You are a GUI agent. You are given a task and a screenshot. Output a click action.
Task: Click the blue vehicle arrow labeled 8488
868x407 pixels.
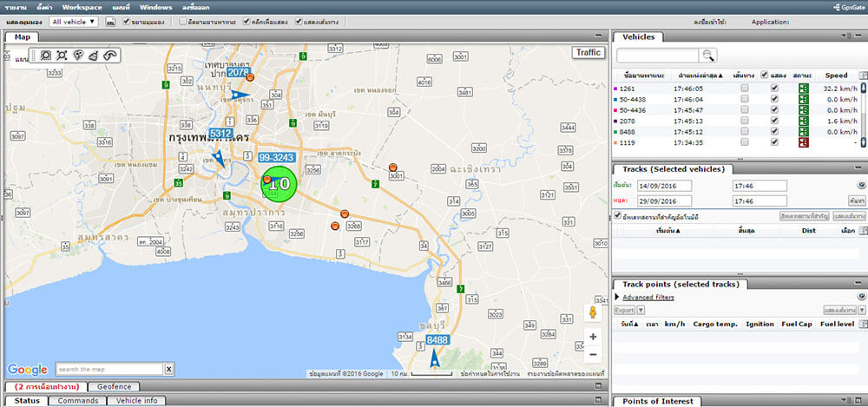(x=437, y=359)
